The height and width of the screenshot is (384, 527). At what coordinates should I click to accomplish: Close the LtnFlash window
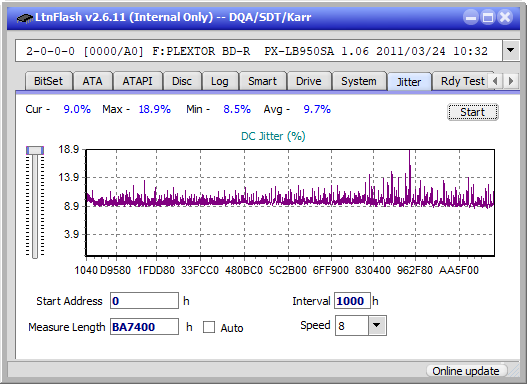click(x=505, y=17)
